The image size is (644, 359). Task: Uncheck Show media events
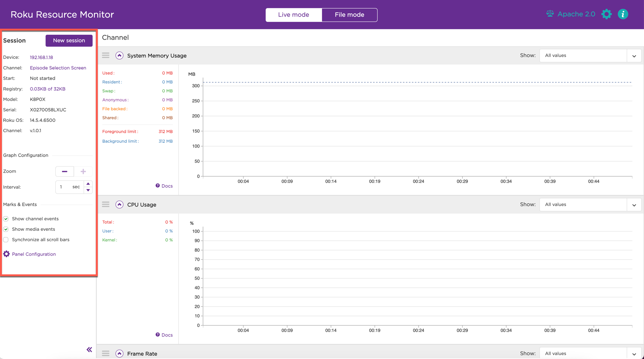click(x=6, y=229)
